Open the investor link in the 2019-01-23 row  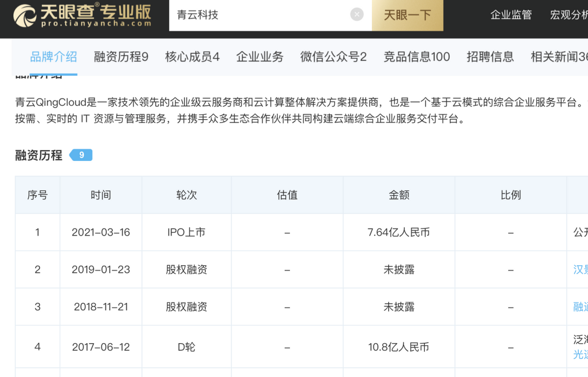(x=581, y=270)
